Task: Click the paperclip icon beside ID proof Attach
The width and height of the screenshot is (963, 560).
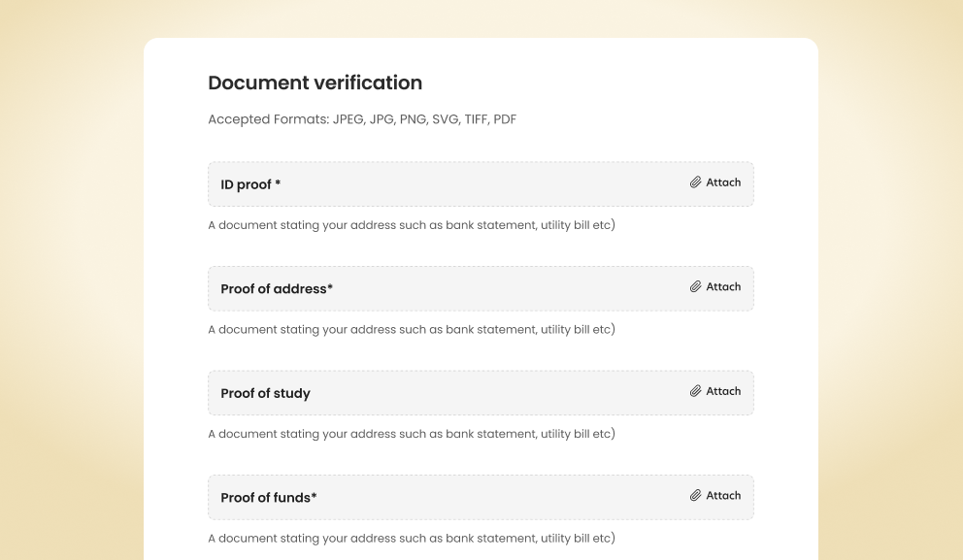Action: pos(695,182)
